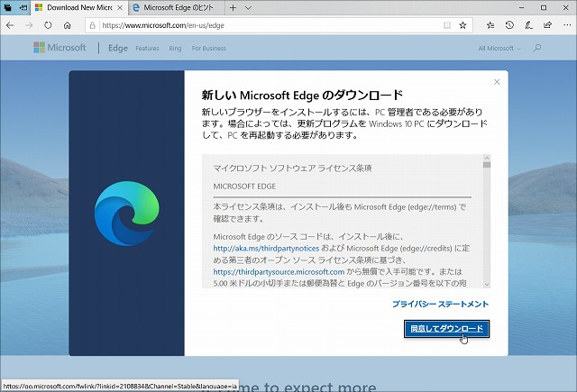This screenshot has height=392, width=577.
Task: Click the thirdpartysource.microsoft.com link
Action: [279, 270]
